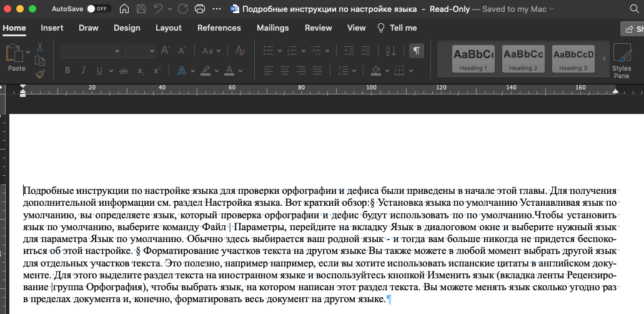Click Tell me search
Image resolution: width=644 pixels, height=314 pixels.
point(397,28)
